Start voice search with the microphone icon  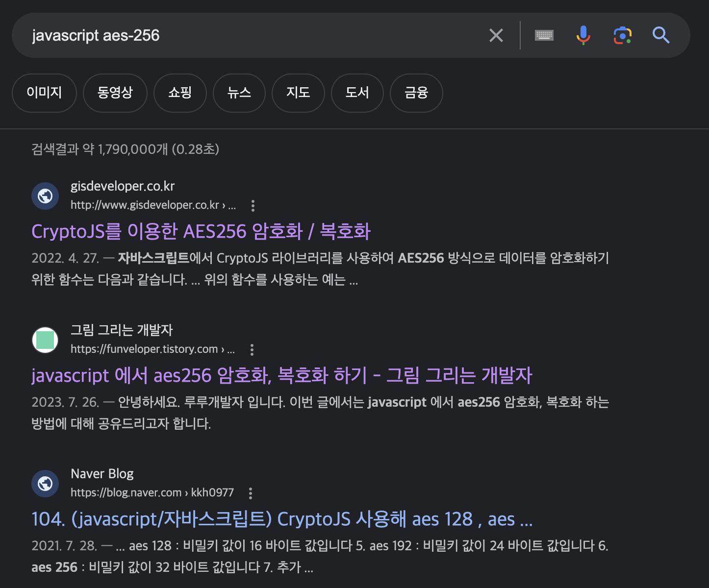(583, 35)
